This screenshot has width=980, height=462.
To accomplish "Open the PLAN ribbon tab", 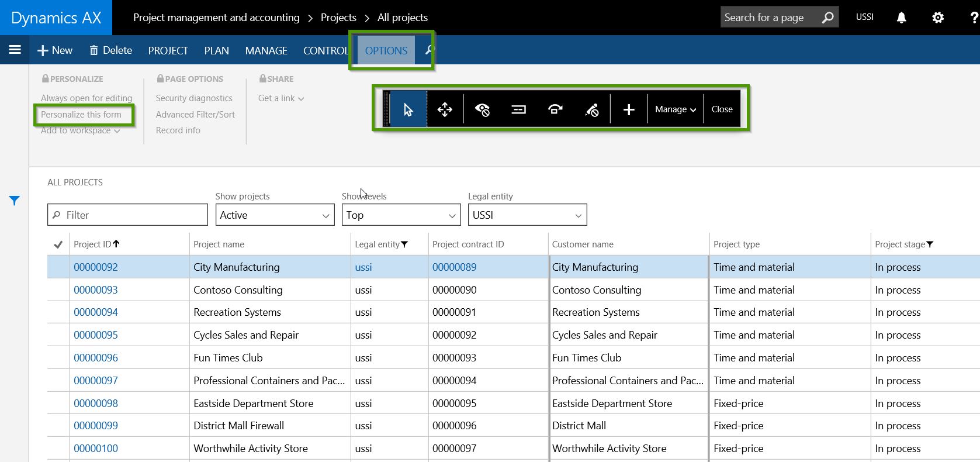I will 216,51.
